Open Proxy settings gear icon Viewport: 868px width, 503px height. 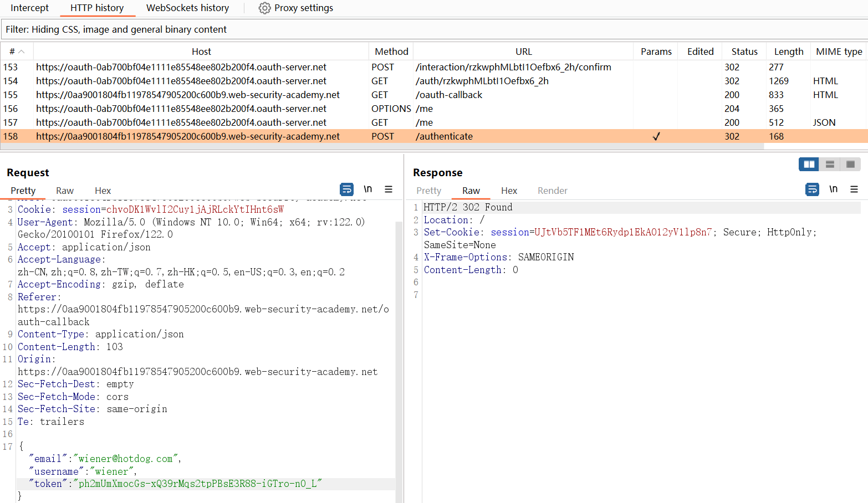(x=264, y=8)
